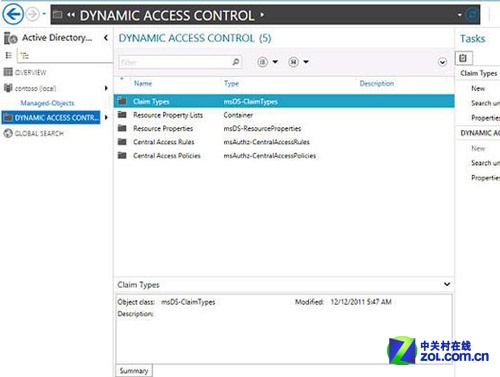Open the address bar dropdown arrow
This screenshot has height=377, width=500.
coord(460,15)
